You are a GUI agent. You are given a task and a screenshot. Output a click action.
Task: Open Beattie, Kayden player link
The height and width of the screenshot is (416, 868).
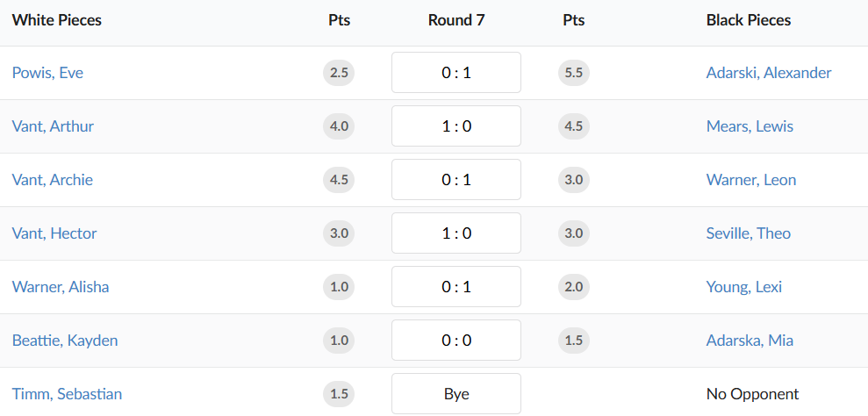point(65,341)
